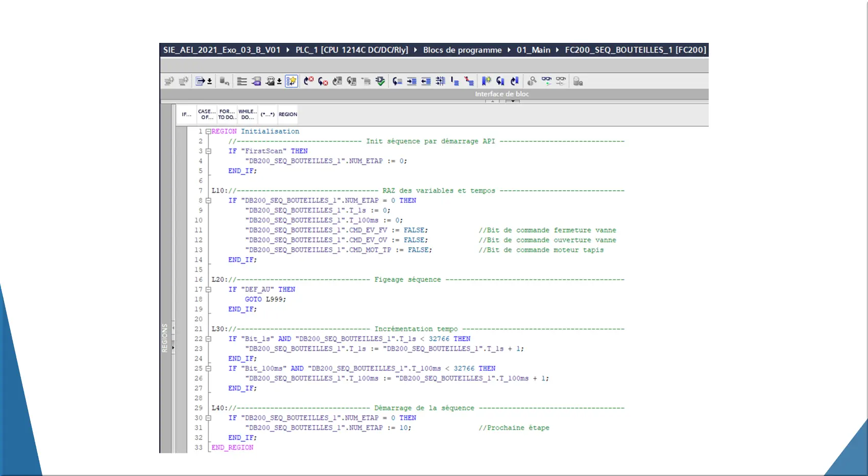Viewport: 868px width, 476px height.
Task: Collapse the IF "DEF_AU" block on line 17
Action: point(208,290)
